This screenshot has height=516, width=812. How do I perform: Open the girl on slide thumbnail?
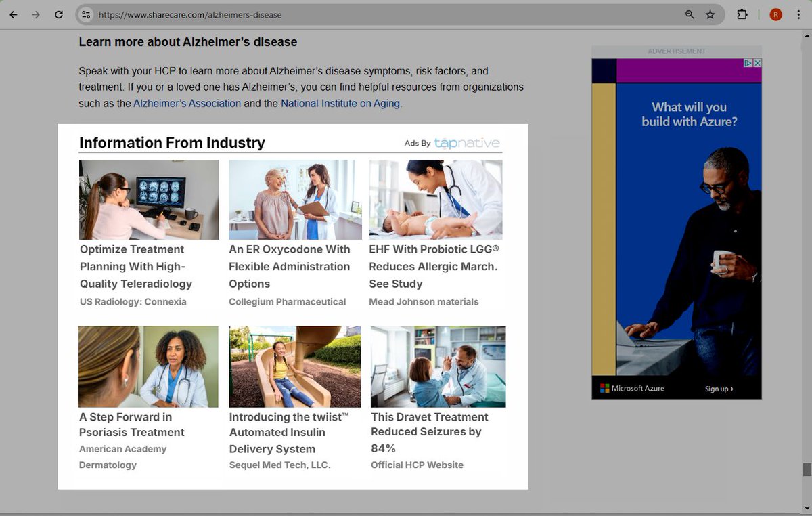coord(294,366)
